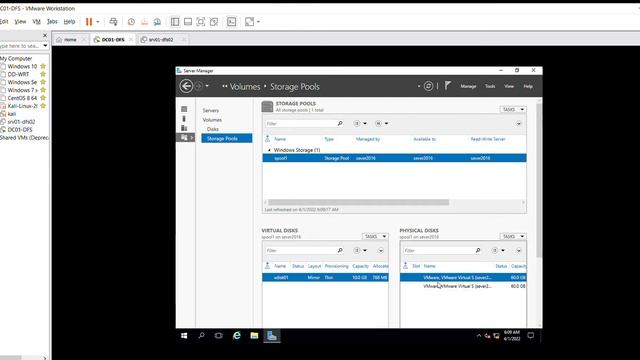Select Storage Pools in the navigation pane

tap(227, 138)
